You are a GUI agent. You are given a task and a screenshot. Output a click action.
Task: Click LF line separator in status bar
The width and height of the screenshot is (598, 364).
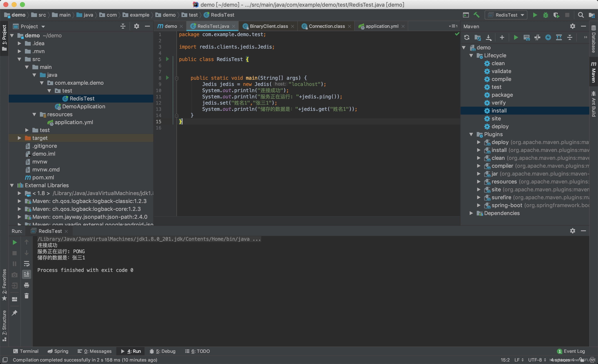click(x=519, y=360)
